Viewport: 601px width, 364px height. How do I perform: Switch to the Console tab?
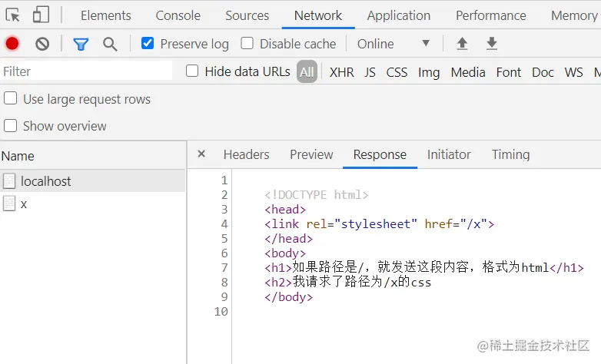tap(178, 15)
